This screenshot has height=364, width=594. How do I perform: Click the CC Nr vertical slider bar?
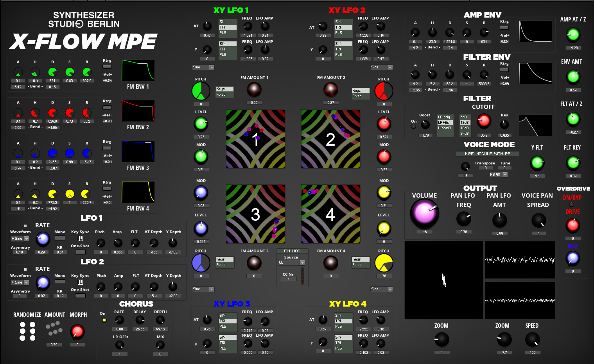(x=302, y=276)
